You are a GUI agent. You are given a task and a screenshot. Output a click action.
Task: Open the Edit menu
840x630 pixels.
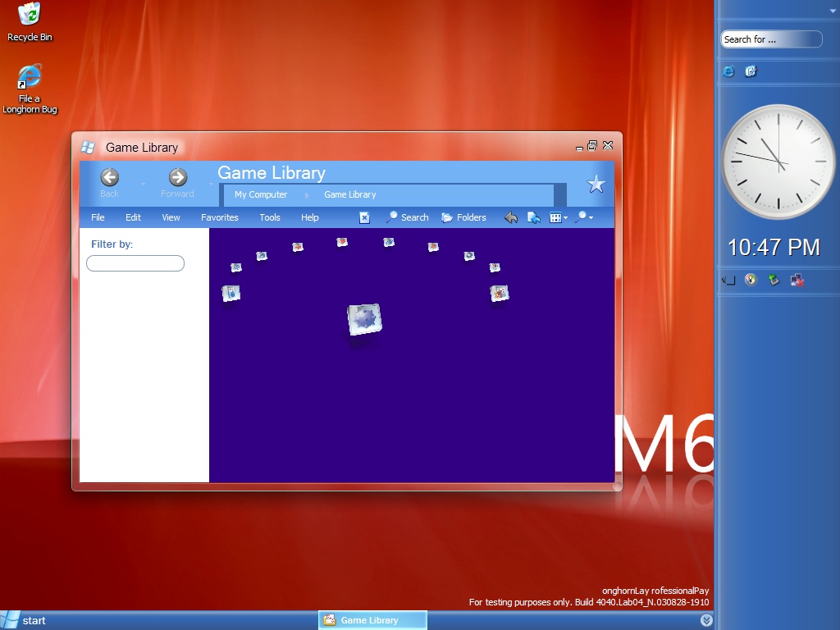coord(133,217)
